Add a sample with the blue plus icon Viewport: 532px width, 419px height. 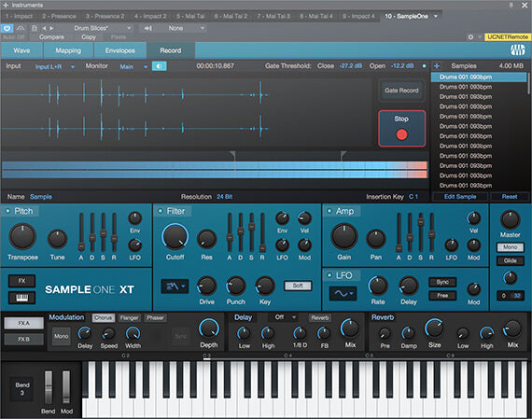click(x=437, y=66)
